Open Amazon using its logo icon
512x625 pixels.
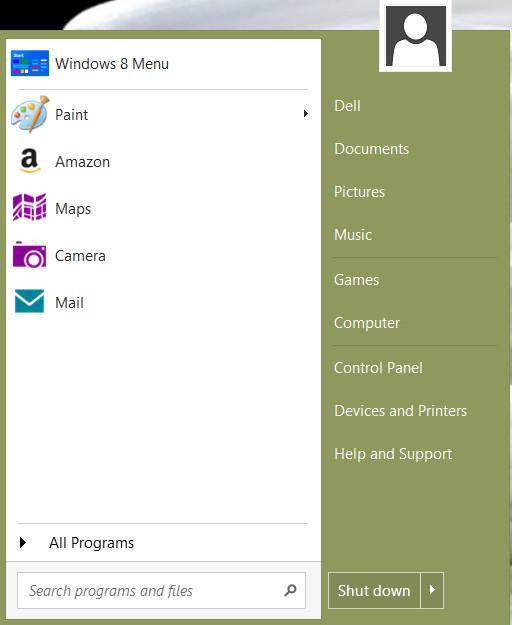click(30, 161)
